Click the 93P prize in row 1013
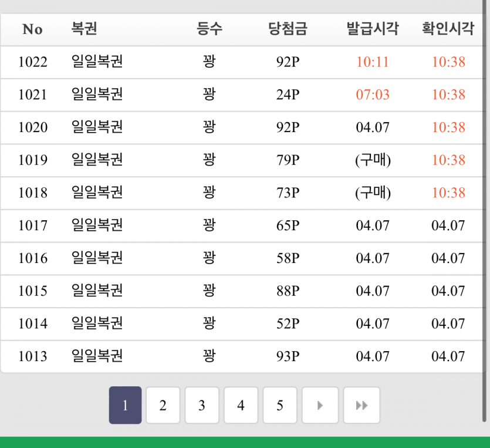Screen dimensions: 490x448 288,356
